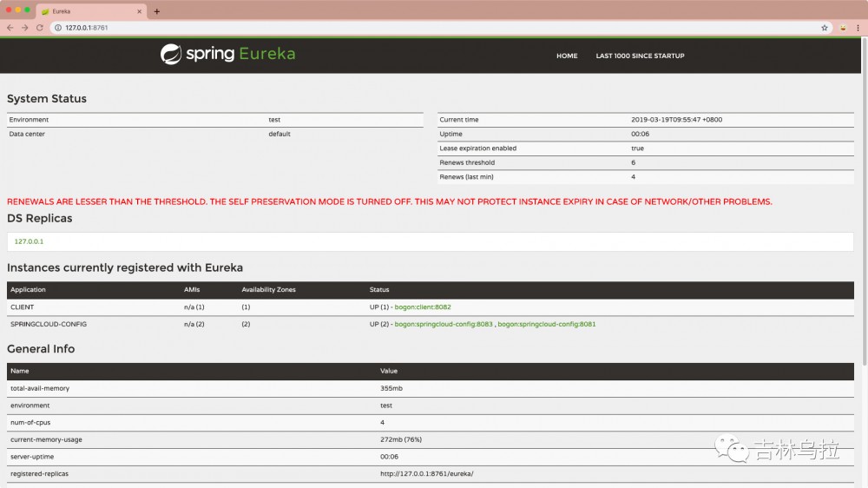The height and width of the screenshot is (488, 868).
Task: Click the http://127.0.0.1:8761/eureka/ value
Action: 426,474
